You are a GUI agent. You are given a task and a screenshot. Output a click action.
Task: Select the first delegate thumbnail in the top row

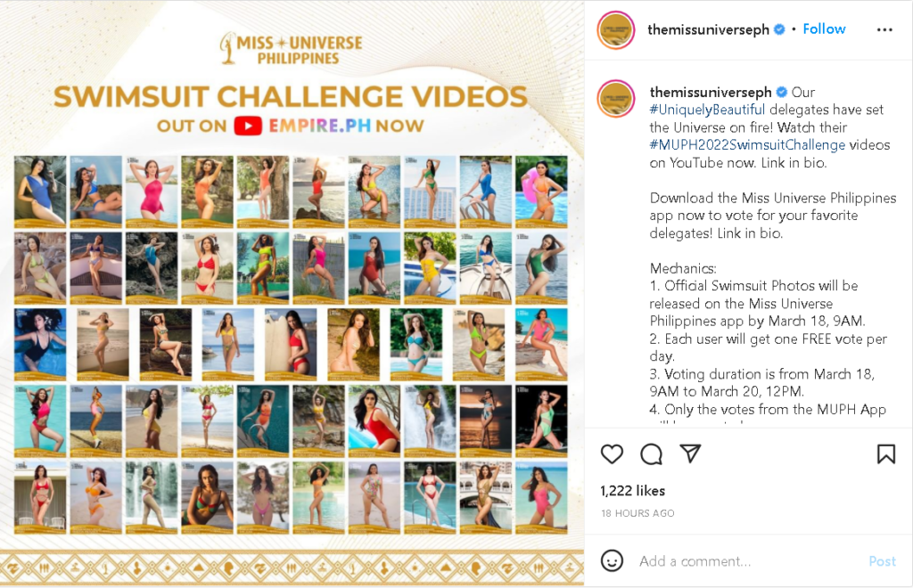(x=40, y=192)
